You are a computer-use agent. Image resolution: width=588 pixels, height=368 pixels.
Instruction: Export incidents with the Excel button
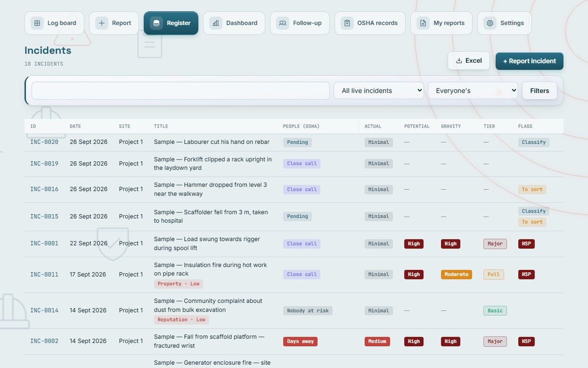[x=468, y=61]
